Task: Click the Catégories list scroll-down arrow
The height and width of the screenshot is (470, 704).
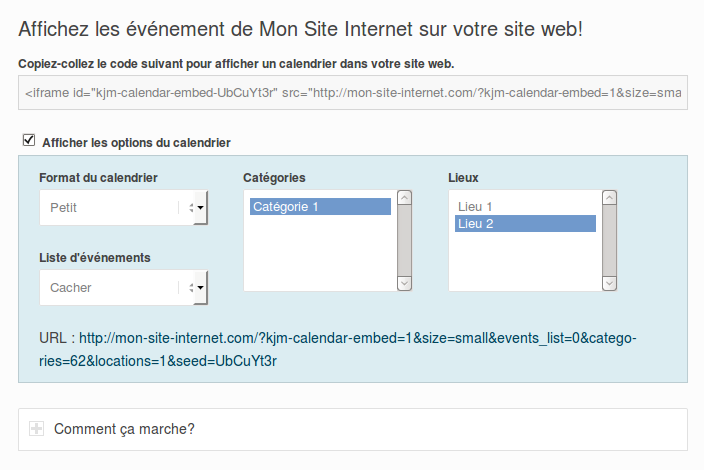Action: (x=405, y=283)
